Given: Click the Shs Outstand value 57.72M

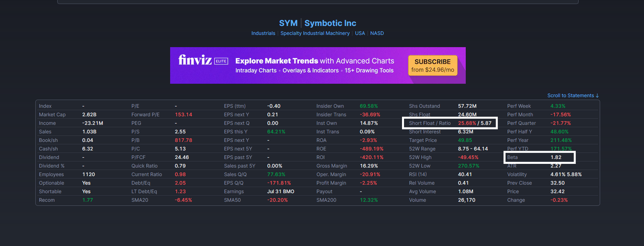Looking at the screenshot, I should pyautogui.click(x=467, y=106).
